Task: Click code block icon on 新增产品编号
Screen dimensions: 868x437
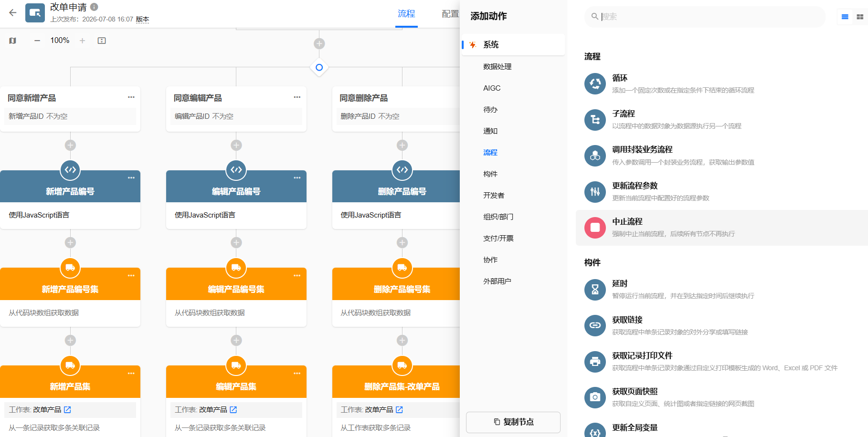Action: [70, 170]
